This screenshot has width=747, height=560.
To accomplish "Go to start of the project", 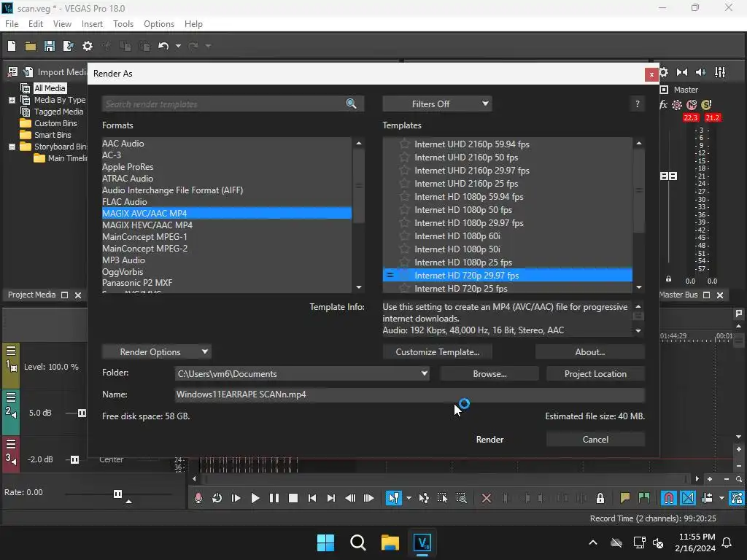I will click(312, 498).
